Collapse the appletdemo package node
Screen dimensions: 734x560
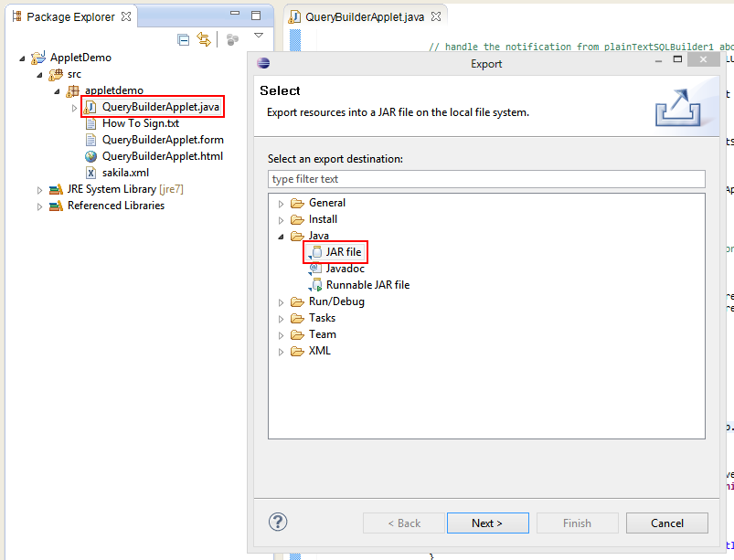pos(57,91)
